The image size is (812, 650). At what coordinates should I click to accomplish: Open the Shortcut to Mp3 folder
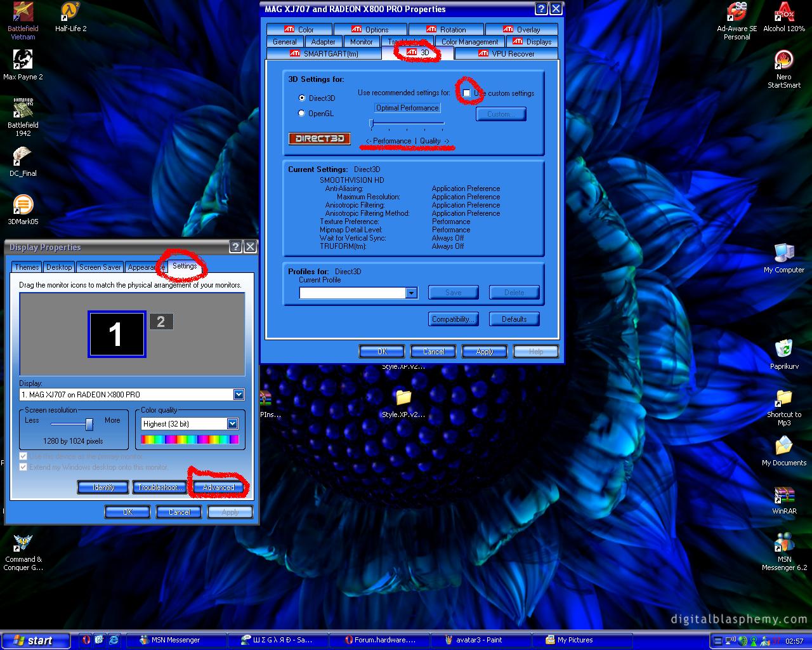784,407
